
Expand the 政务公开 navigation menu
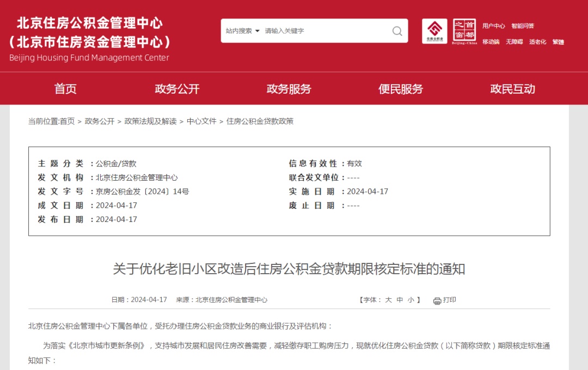176,89
